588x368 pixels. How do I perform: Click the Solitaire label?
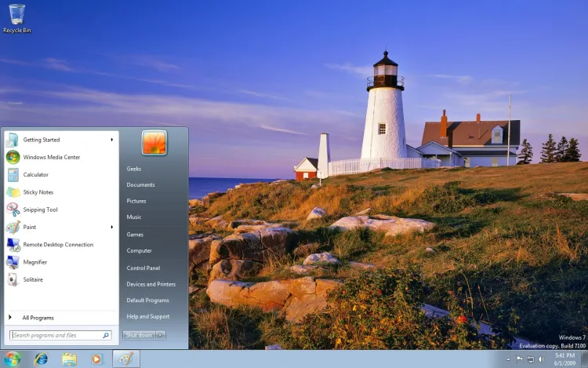point(33,279)
